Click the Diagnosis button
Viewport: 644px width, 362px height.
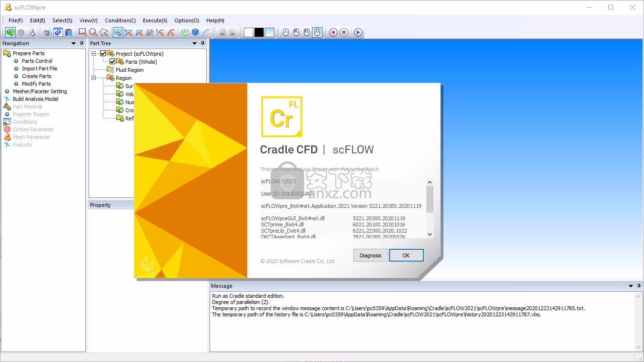(x=371, y=255)
